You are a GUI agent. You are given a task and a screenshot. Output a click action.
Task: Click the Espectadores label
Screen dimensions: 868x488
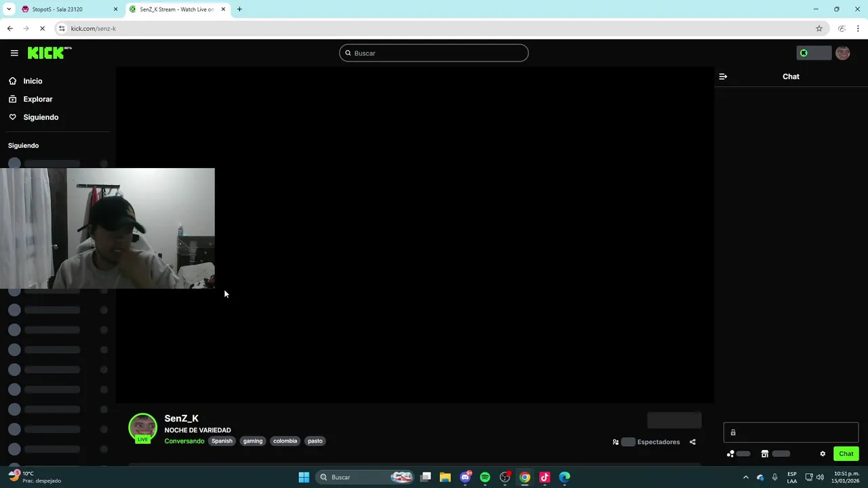[x=658, y=442]
